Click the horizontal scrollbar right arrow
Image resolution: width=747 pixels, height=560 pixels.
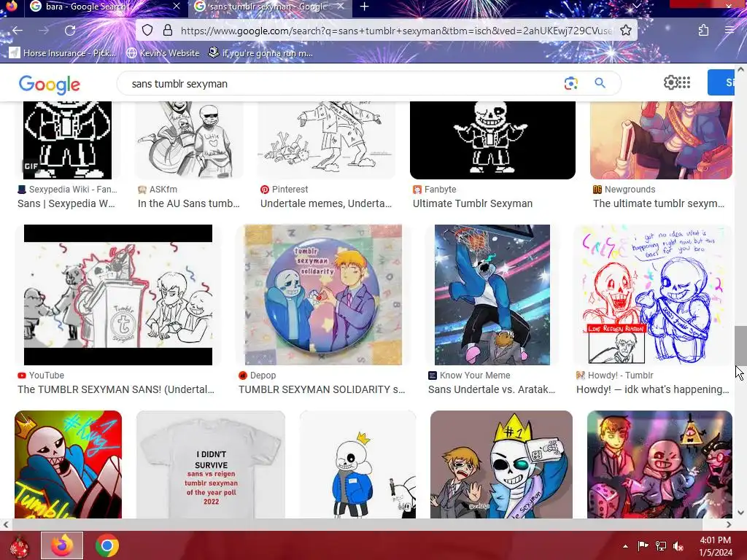(729, 524)
